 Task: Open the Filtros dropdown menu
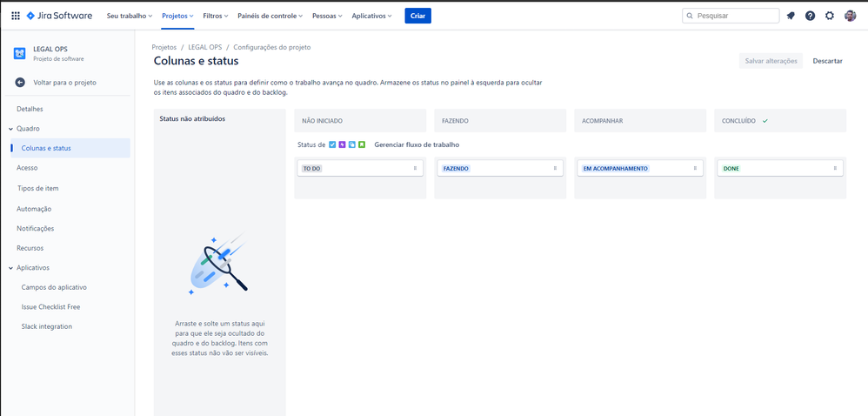click(x=216, y=16)
